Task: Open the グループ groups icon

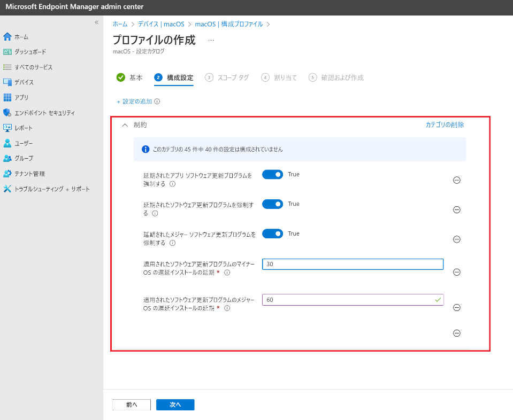Action: coord(7,158)
